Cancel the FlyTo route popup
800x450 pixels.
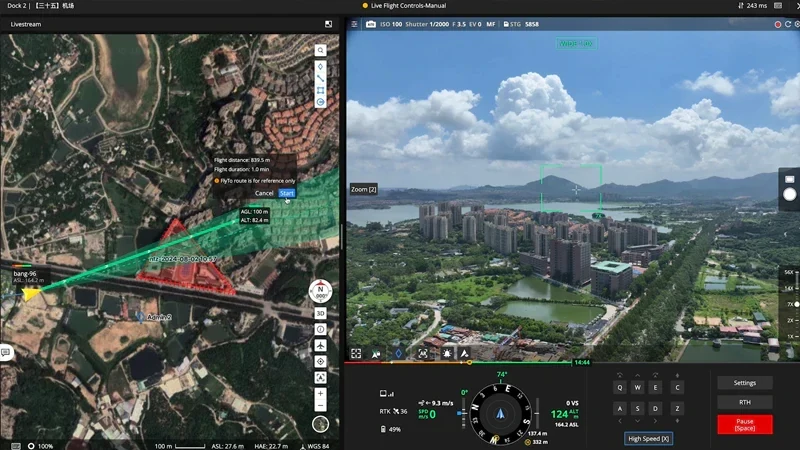coord(264,193)
